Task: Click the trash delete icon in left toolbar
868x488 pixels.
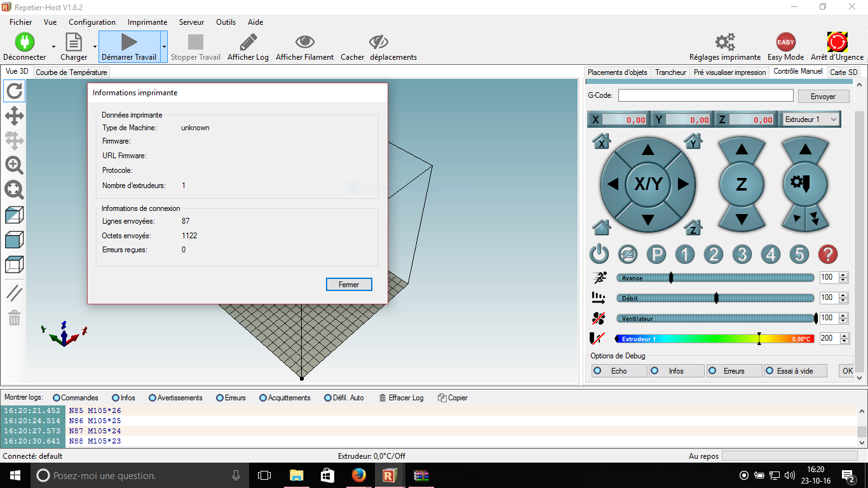Action: (x=14, y=318)
